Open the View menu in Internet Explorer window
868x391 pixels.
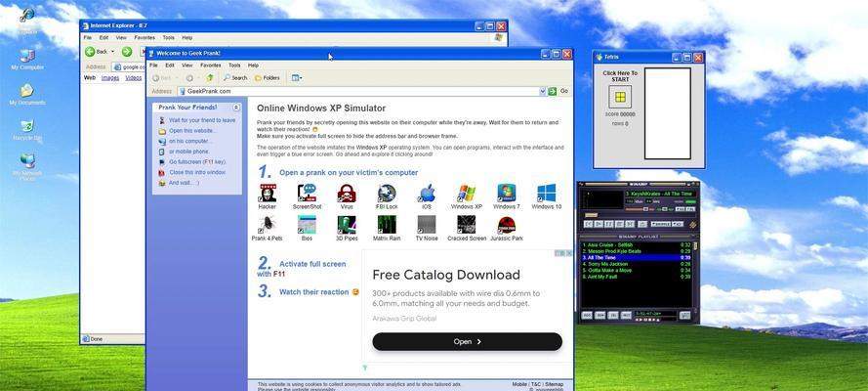(121, 38)
